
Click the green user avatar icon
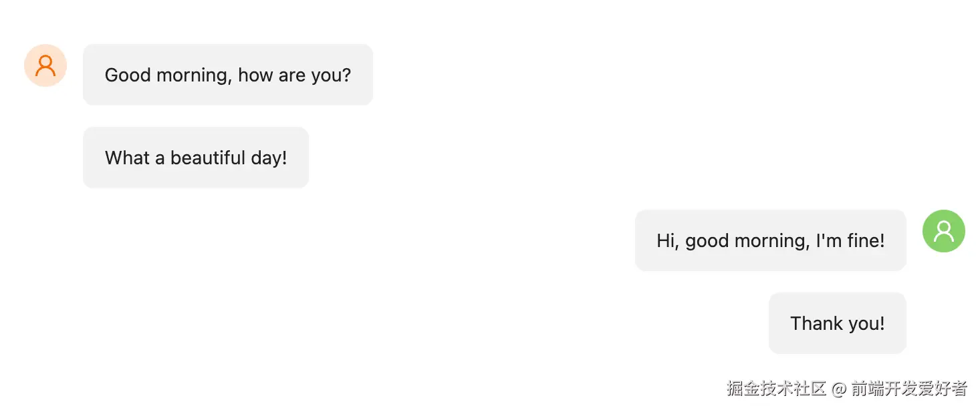coord(943,231)
